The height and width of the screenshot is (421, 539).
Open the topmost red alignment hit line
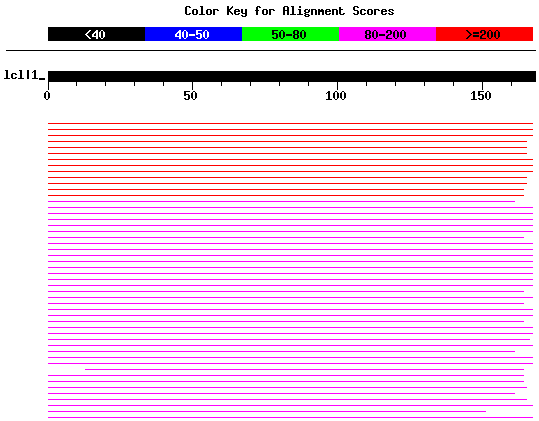pyautogui.click(x=290, y=123)
